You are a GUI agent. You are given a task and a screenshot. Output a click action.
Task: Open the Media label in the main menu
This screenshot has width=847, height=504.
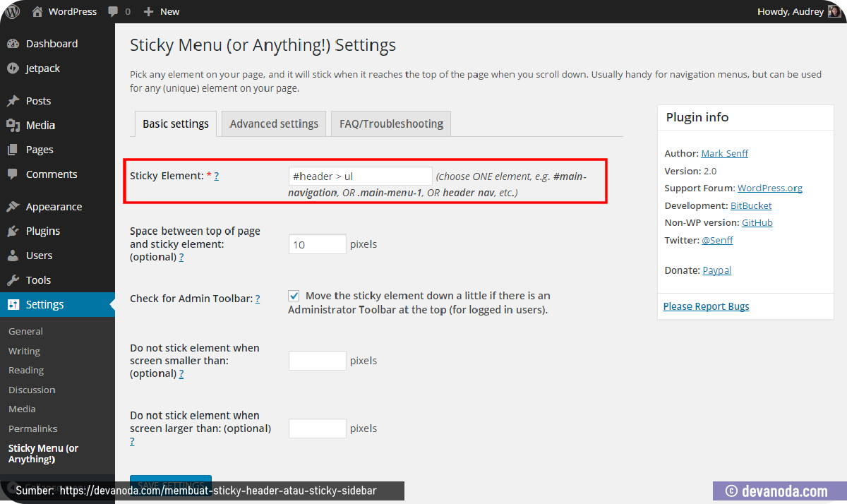(x=40, y=126)
